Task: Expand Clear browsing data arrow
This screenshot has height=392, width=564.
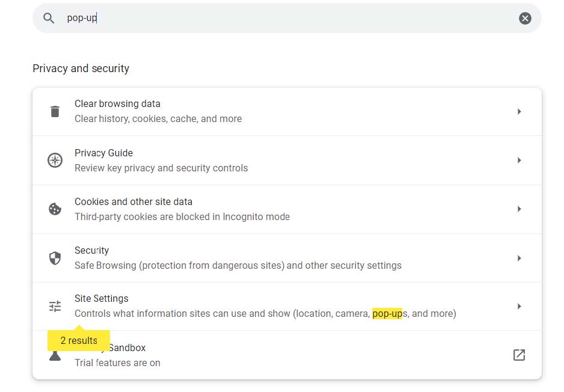Action: pyautogui.click(x=519, y=111)
